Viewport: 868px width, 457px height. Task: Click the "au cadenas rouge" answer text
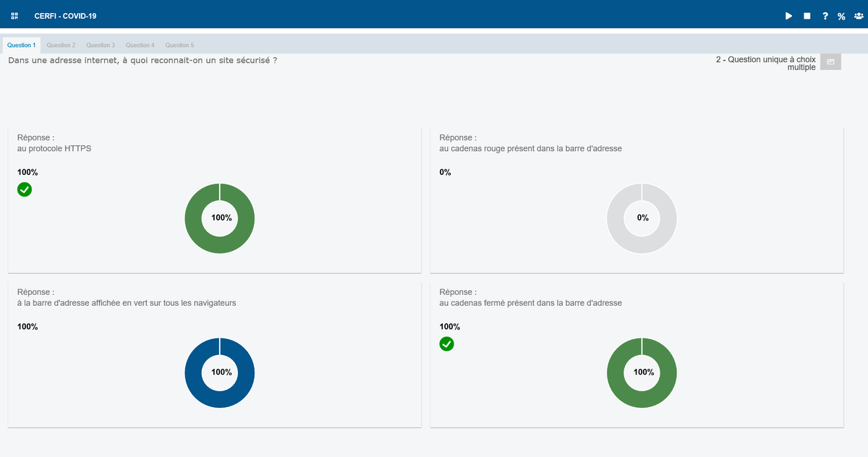(530, 148)
